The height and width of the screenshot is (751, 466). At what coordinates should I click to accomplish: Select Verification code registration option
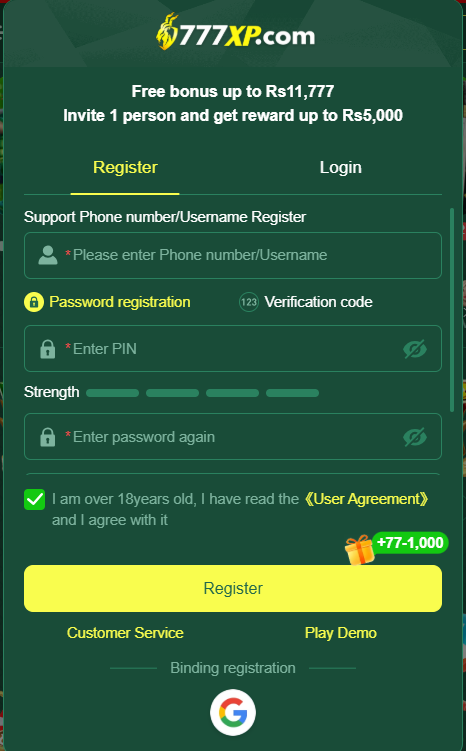(x=306, y=302)
